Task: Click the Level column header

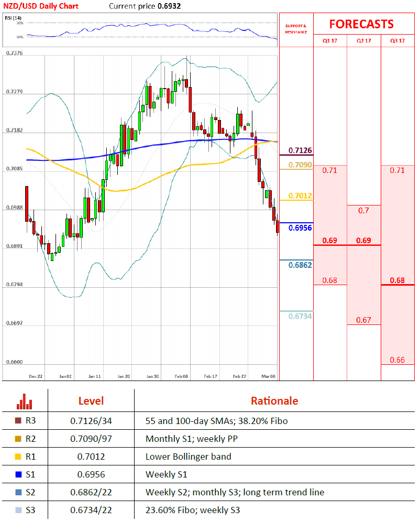Action: coord(91,401)
